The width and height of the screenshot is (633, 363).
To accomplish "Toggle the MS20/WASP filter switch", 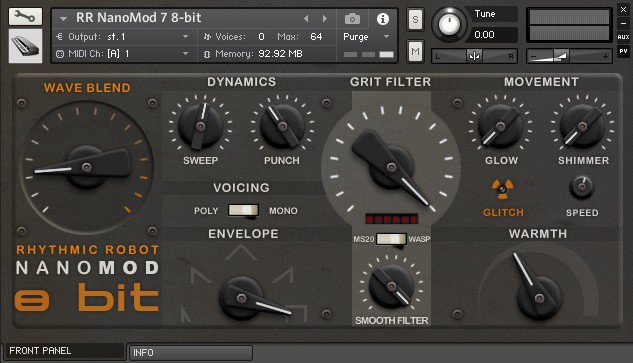I will (x=391, y=239).
